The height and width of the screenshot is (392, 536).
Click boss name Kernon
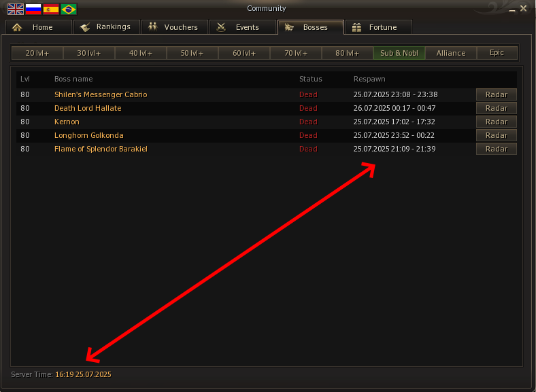click(x=67, y=122)
